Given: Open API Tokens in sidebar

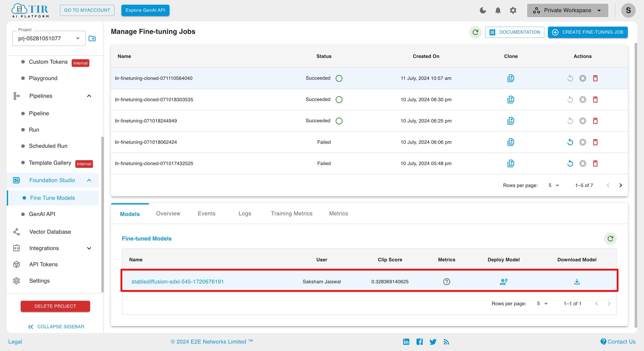Looking at the screenshot, I should click(43, 264).
